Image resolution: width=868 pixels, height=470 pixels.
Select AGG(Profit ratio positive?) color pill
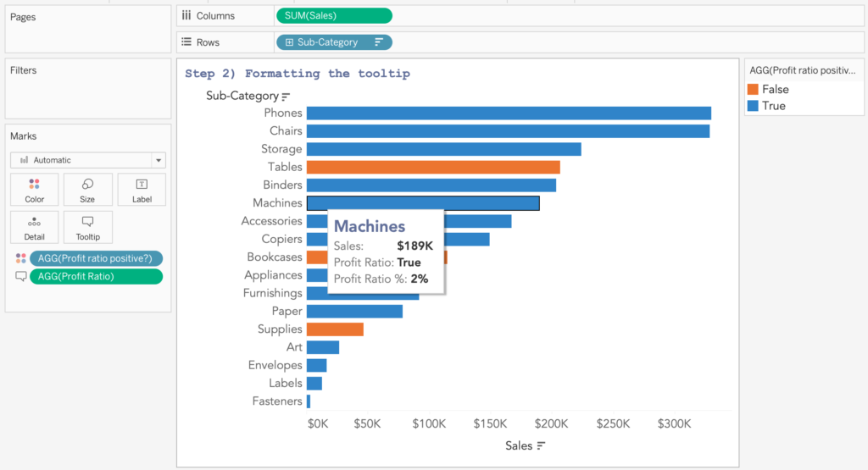95,259
